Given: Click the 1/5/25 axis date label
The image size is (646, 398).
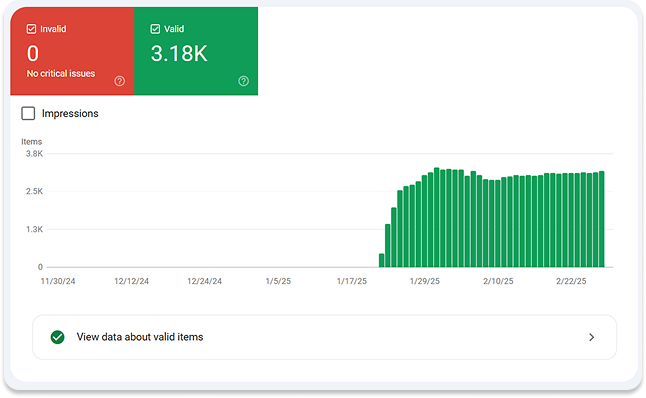Looking at the screenshot, I should [x=278, y=281].
